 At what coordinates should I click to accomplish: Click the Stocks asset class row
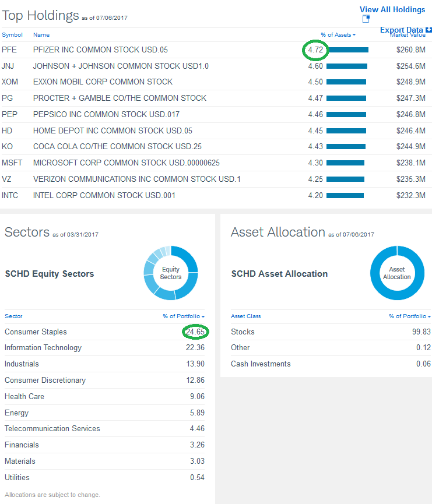(331, 332)
